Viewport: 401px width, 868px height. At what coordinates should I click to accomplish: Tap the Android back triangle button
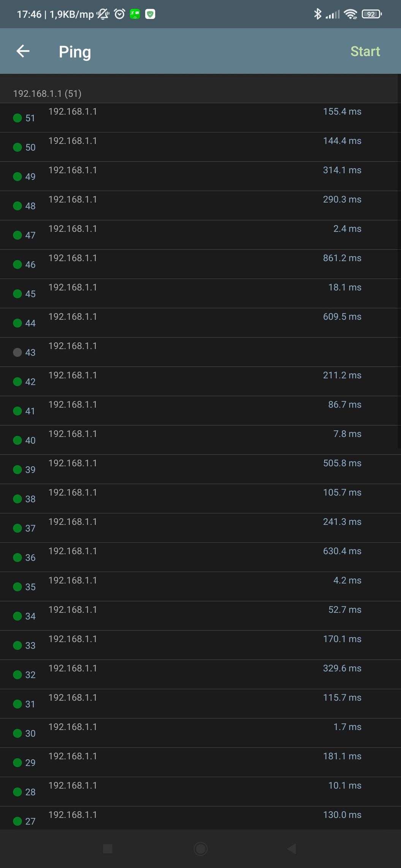click(292, 849)
